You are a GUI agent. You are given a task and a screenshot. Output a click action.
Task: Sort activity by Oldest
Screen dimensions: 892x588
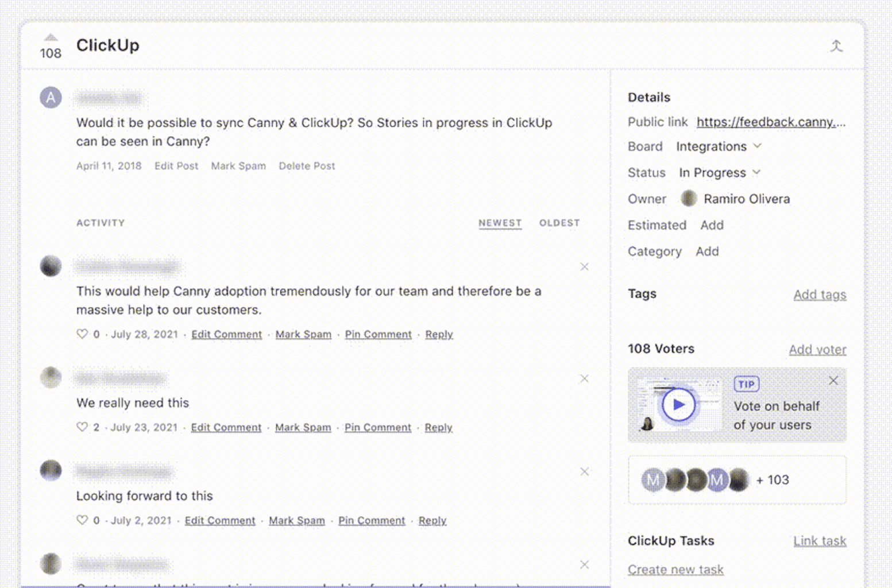559,223
